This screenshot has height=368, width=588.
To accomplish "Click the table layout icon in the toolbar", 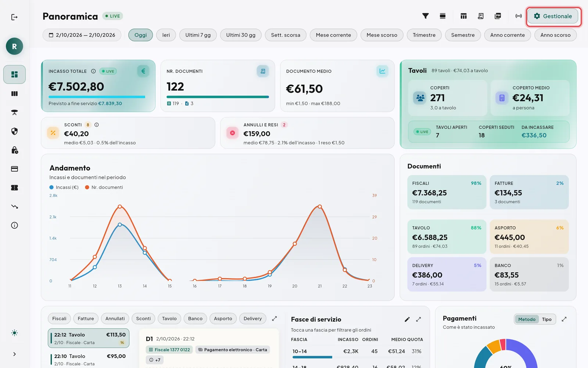I will (x=463, y=16).
